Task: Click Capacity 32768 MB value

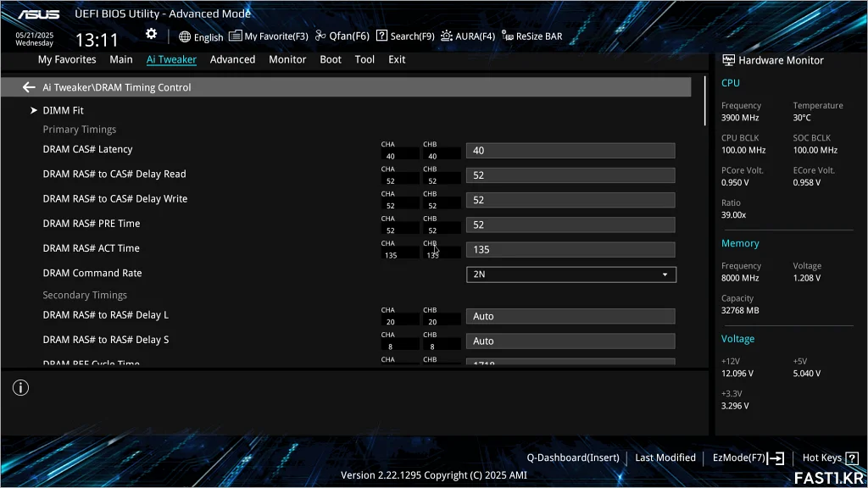Action: [739, 311]
